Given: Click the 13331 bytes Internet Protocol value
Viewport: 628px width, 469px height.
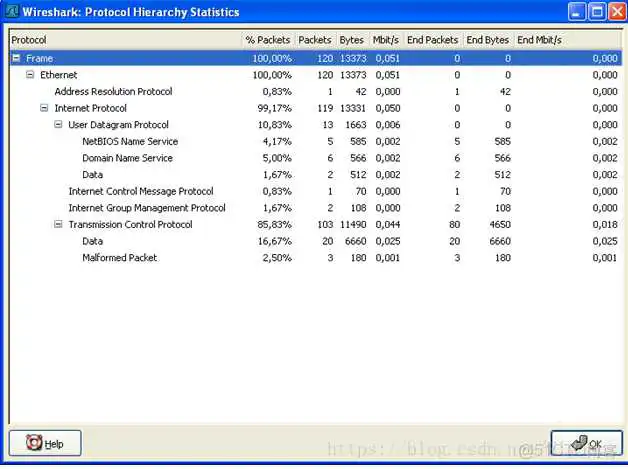Looking at the screenshot, I should (x=353, y=108).
